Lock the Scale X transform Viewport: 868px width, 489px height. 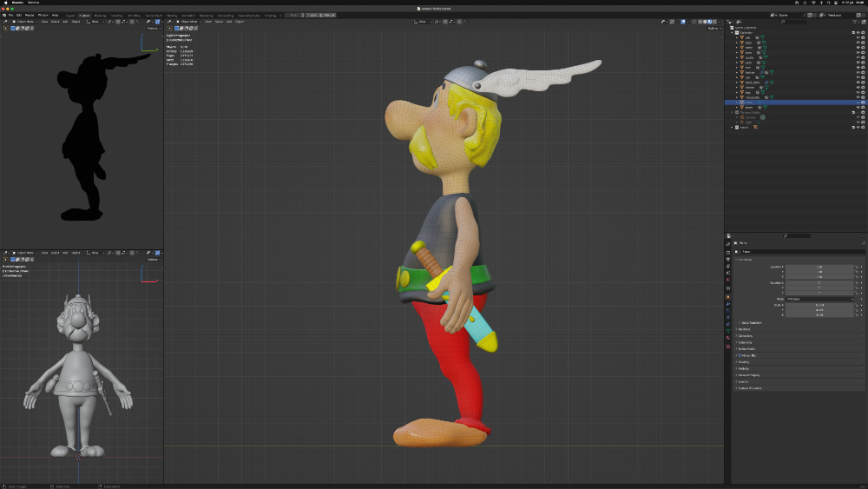click(x=857, y=305)
